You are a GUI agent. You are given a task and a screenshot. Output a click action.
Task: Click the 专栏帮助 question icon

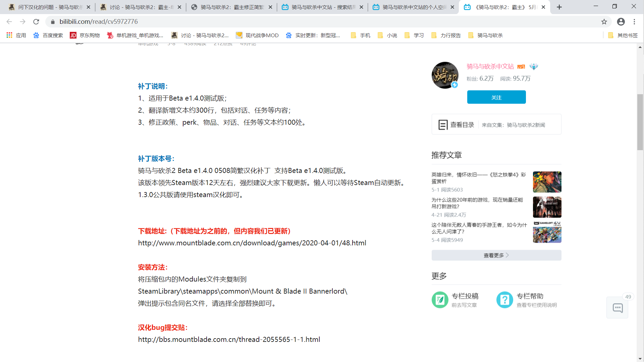(x=504, y=300)
